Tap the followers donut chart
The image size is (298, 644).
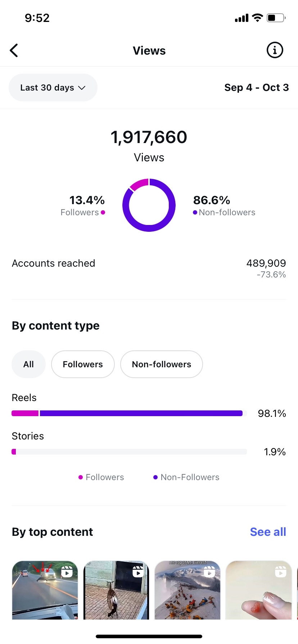pyautogui.click(x=149, y=205)
